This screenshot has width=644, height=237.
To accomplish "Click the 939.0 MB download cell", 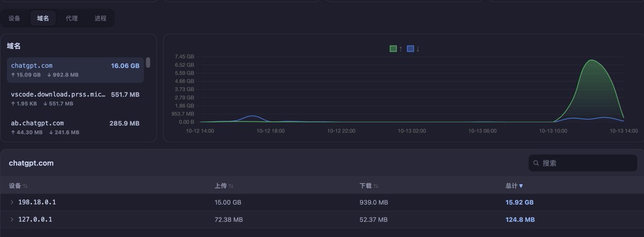I will pyautogui.click(x=374, y=203).
